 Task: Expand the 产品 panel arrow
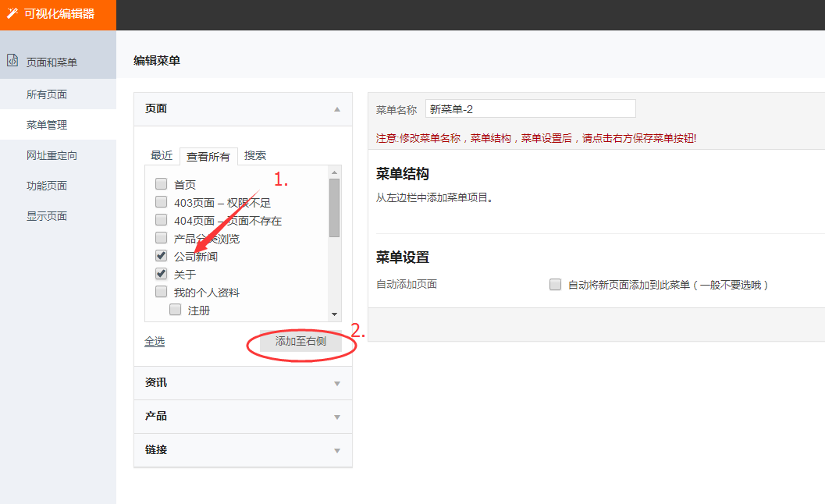pos(337,417)
